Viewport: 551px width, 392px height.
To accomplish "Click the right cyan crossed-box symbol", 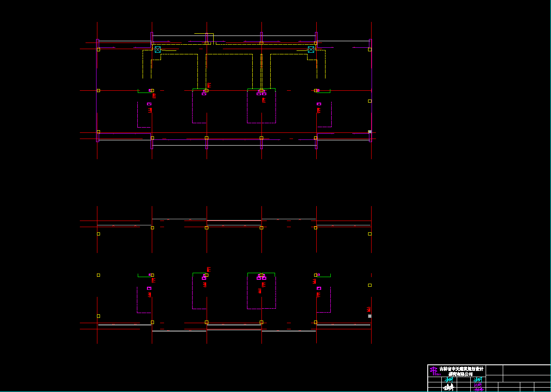I will 311,50.
